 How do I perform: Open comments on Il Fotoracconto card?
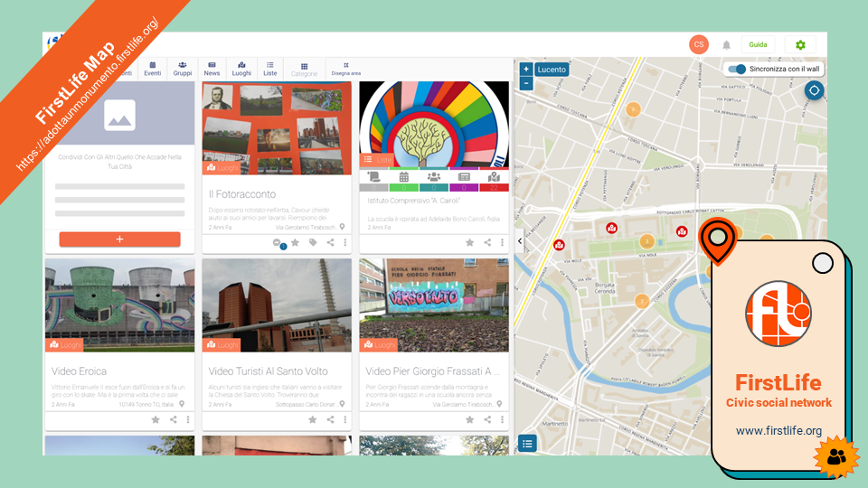278,243
